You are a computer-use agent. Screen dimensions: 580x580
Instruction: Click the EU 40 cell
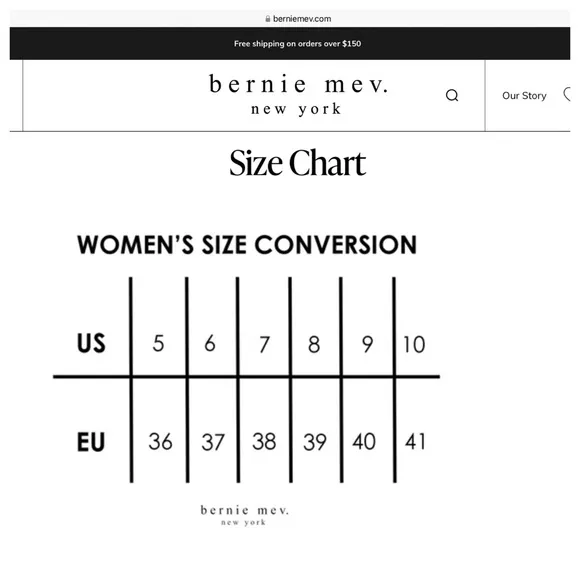click(x=364, y=441)
